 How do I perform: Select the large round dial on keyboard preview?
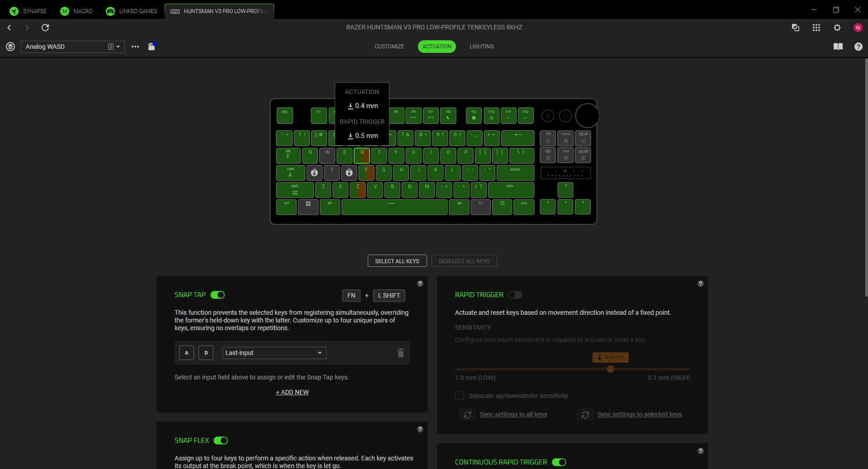click(587, 116)
